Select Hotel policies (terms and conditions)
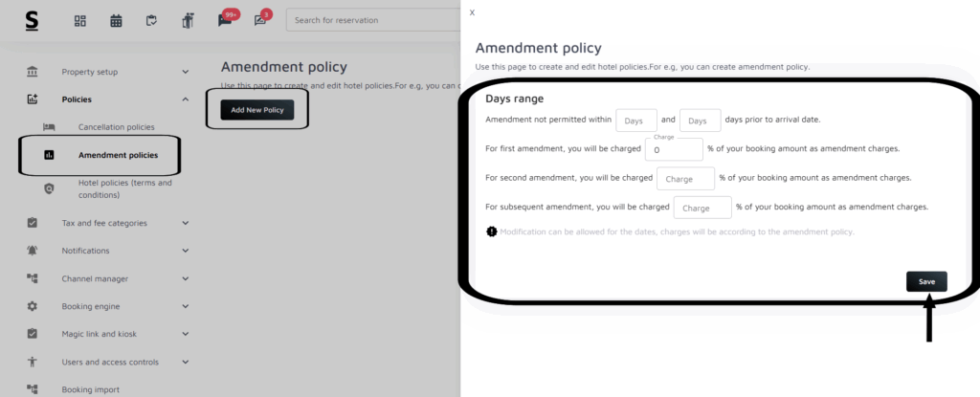The height and width of the screenshot is (397, 980). click(124, 188)
